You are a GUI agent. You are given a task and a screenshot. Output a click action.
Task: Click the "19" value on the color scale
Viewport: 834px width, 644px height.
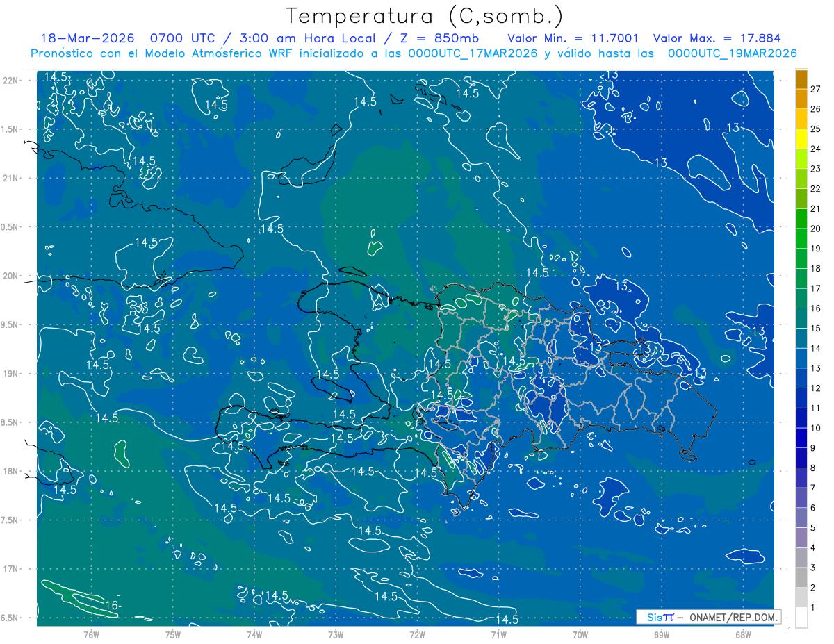point(815,249)
